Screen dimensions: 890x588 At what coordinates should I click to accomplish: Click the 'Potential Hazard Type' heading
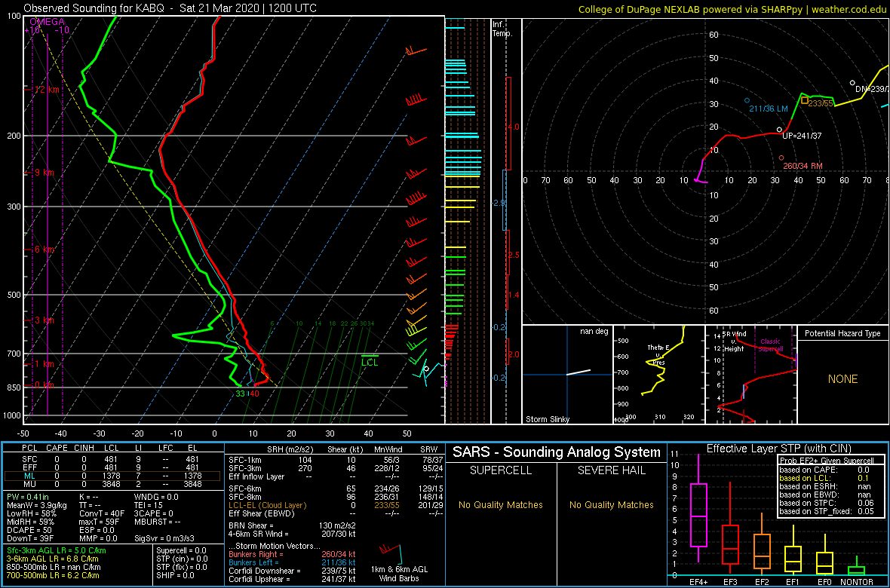pos(842,333)
